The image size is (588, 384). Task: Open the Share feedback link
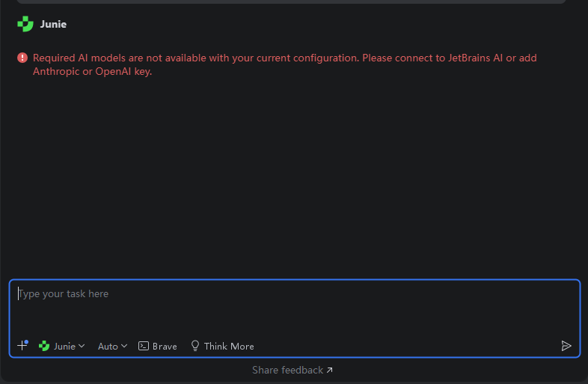[x=287, y=370]
